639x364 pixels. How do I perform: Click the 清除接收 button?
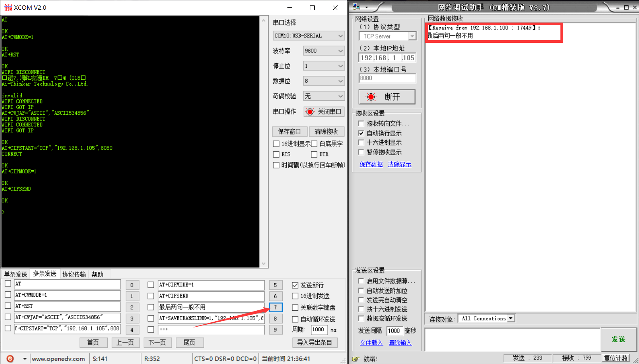(x=326, y=131)
